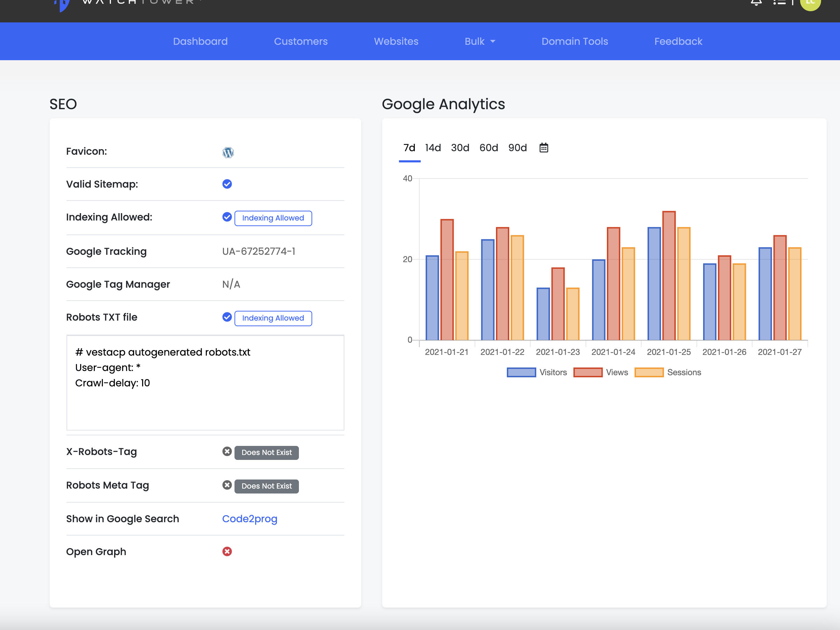
Task: Click the WordPress favicon image
Action: pyautogui.click(x=228, y=152)
